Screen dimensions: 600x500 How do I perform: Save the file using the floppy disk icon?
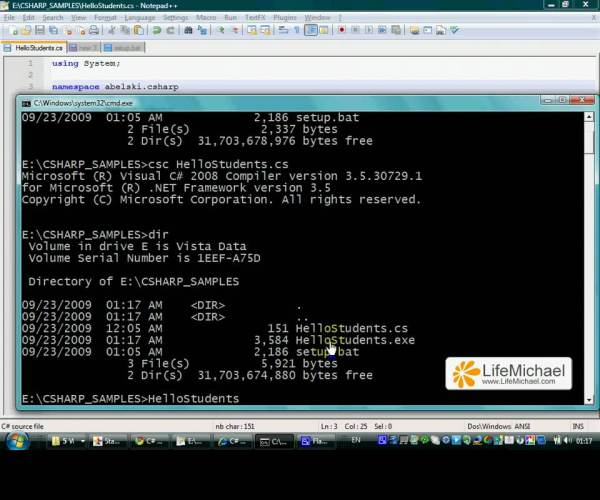39,30
